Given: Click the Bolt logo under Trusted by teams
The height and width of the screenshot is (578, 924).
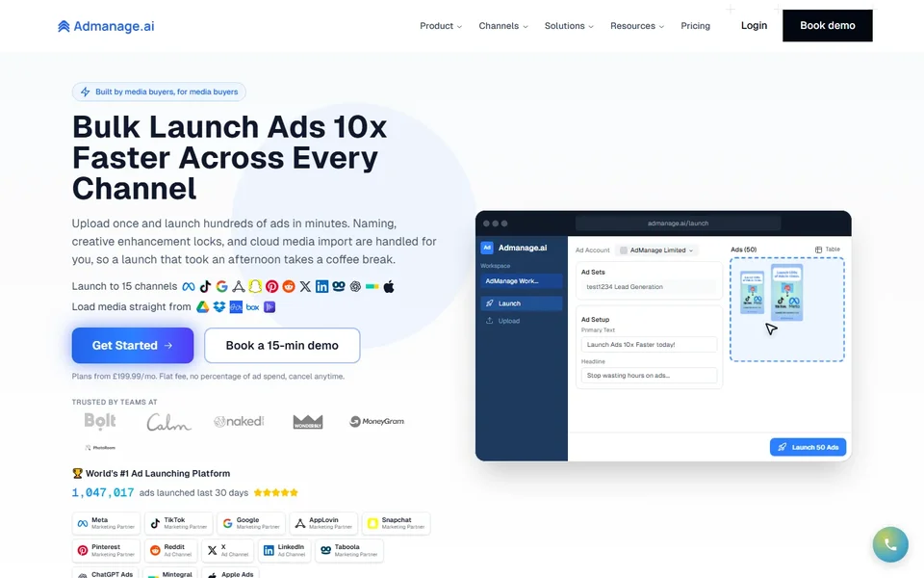Looking at the screenshot, I should 100,421.
